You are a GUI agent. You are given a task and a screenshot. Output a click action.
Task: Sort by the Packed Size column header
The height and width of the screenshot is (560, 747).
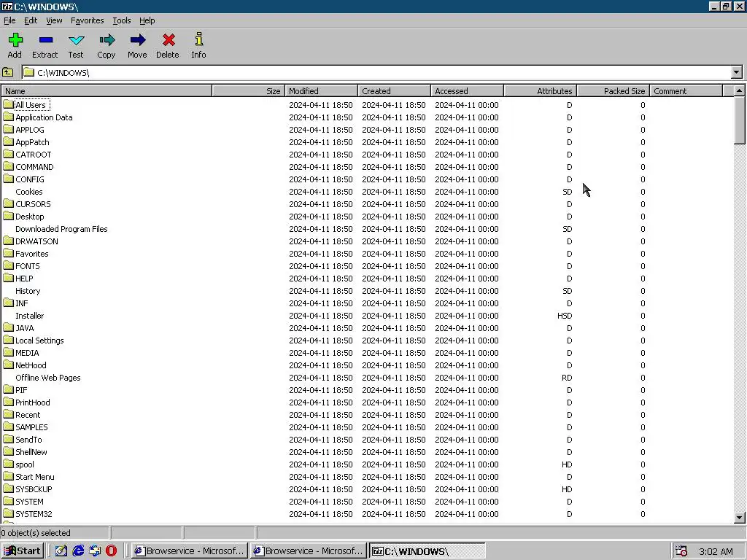(x=613, y=91)
